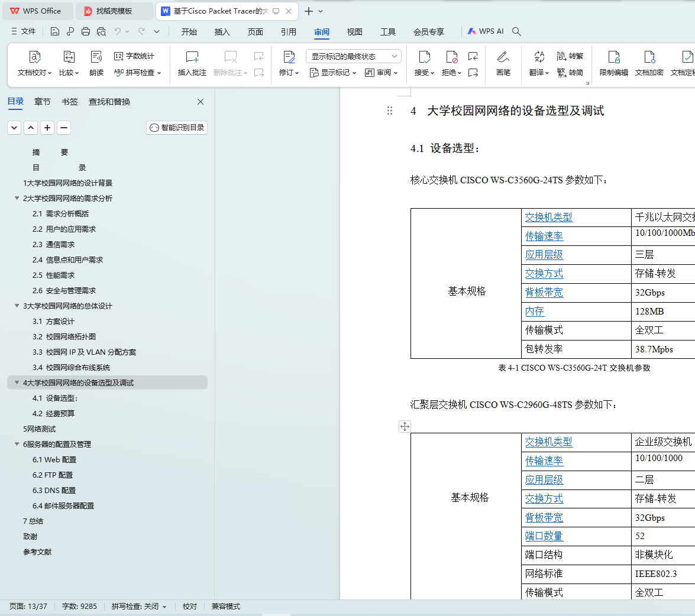Click the 比较 compare documents icon
Screen dimensions: 695x616
tap(69, 57)
